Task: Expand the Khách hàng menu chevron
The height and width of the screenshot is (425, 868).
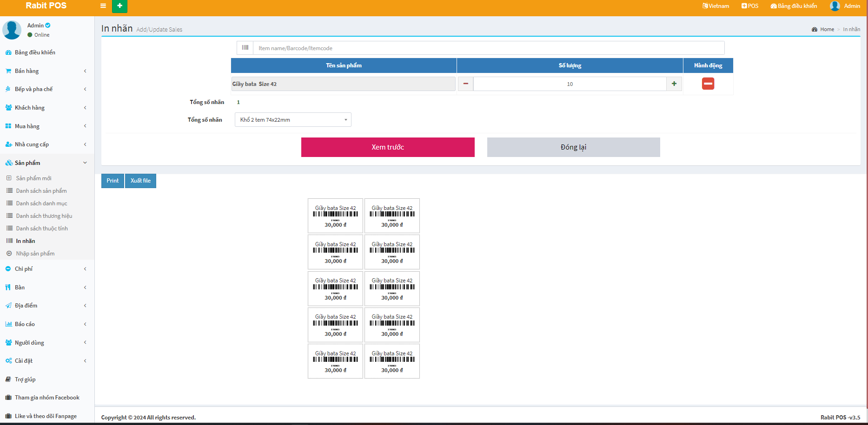Action: (x=85, y=108)
